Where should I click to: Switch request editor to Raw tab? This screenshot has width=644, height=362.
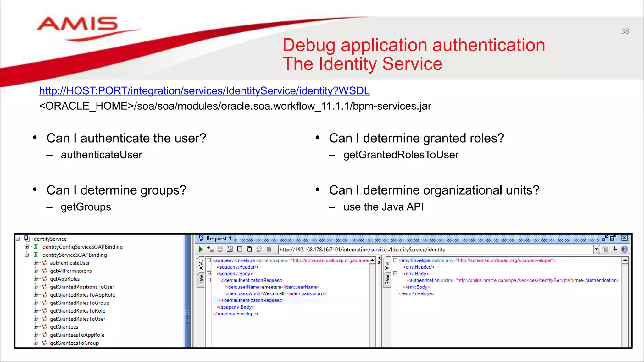[x=201, y=279]
